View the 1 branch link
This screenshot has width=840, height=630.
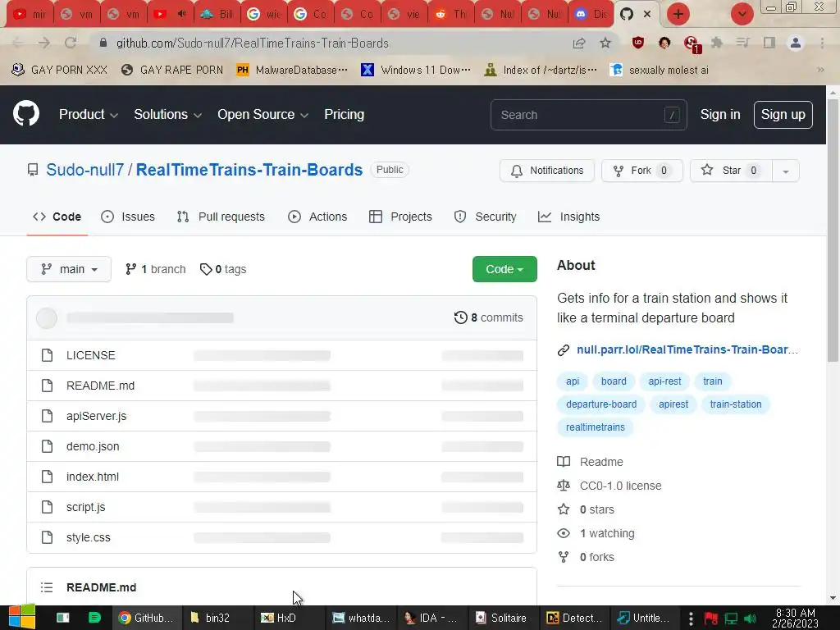pyautogui.click(x=155, y=269)
